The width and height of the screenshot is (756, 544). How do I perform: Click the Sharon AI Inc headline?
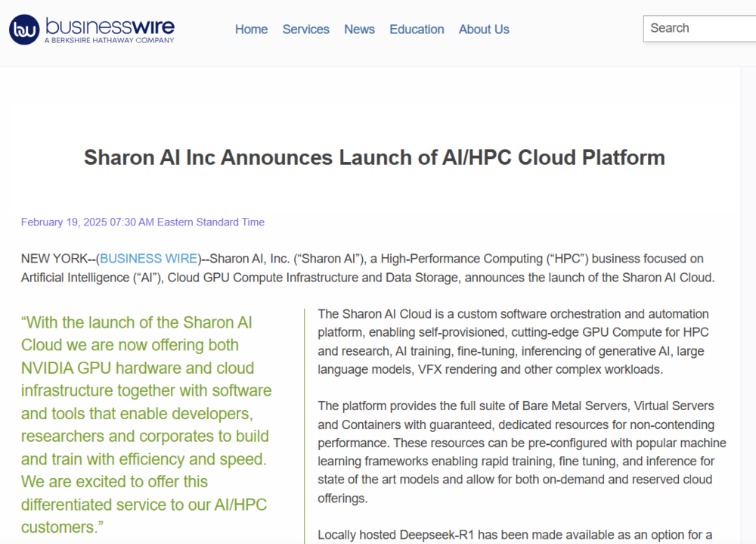point(374,157)
